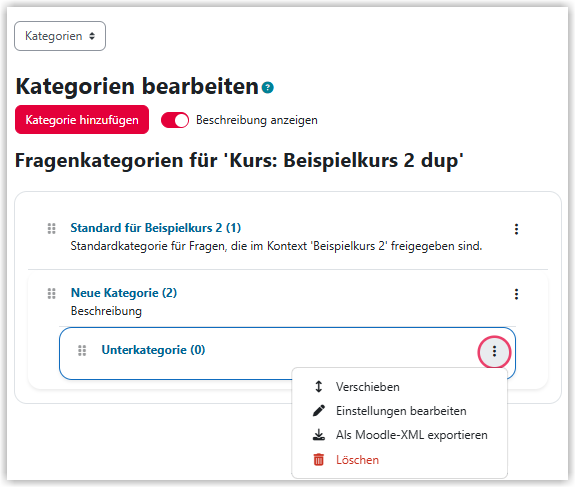Open the Kategorien dropdown selector
The image size is (576, 488).
point(60,36)
